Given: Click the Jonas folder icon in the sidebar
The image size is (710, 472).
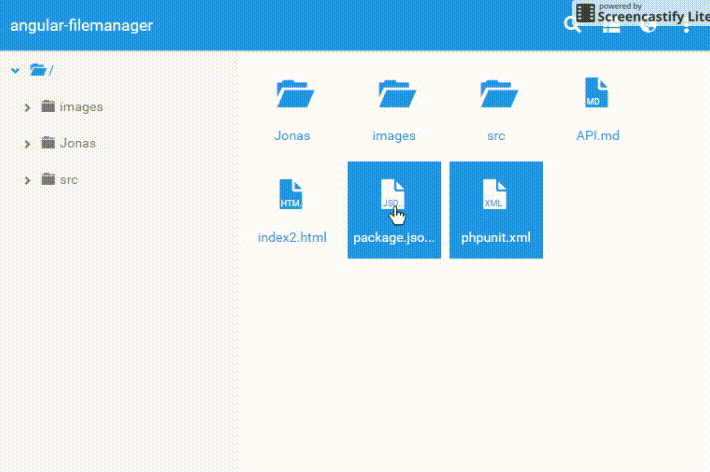Looking at the screenshot, I should 48,143.
